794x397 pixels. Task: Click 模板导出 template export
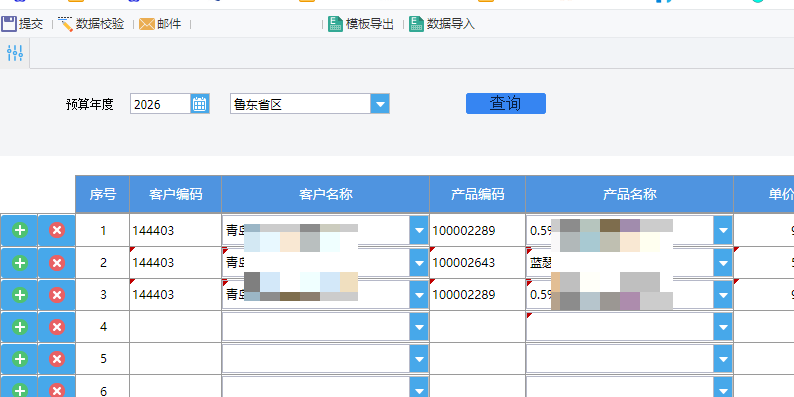click(361, 24)
